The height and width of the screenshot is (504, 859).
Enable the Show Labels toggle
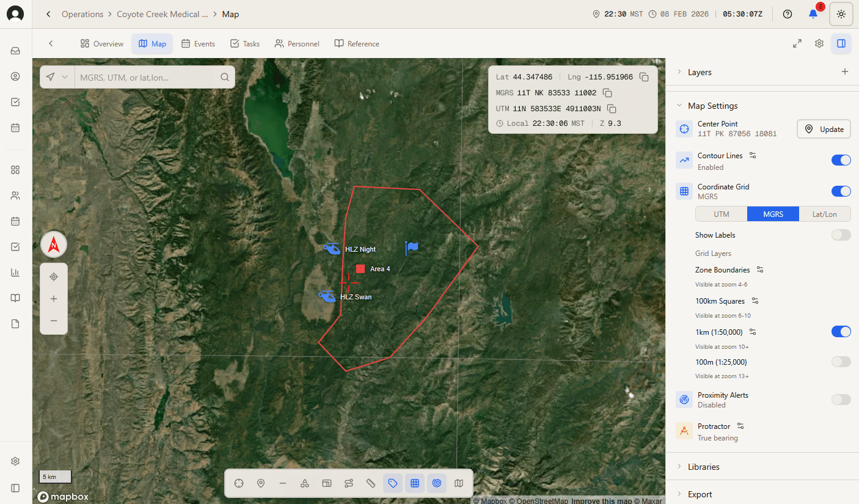(x=841, y=235)
